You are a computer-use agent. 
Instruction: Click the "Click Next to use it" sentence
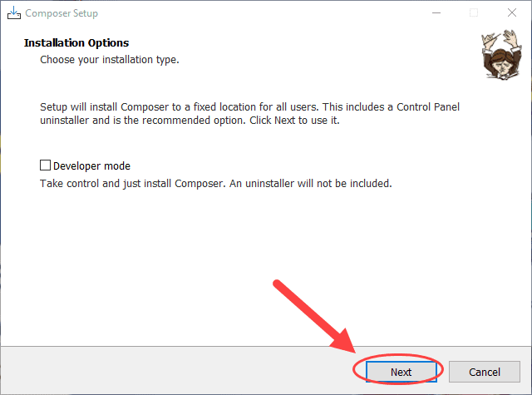294,121
